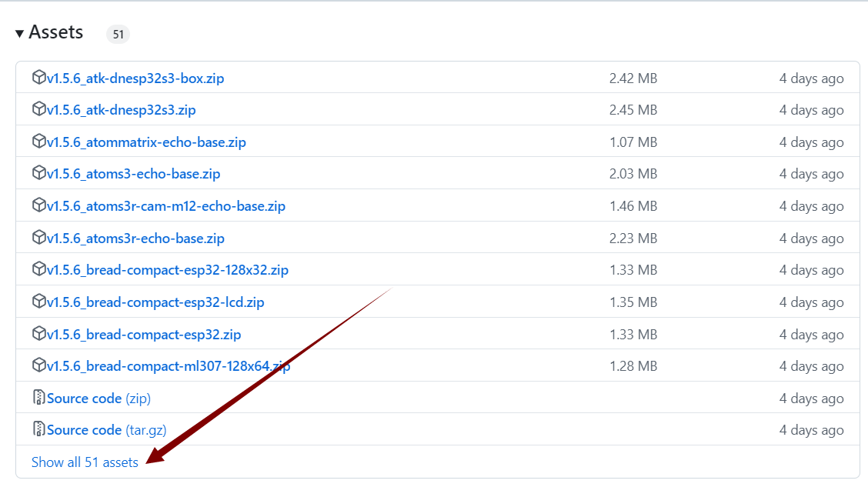868x487 pixels.
Task: Show all 51 assets
Action: [85, 462]
